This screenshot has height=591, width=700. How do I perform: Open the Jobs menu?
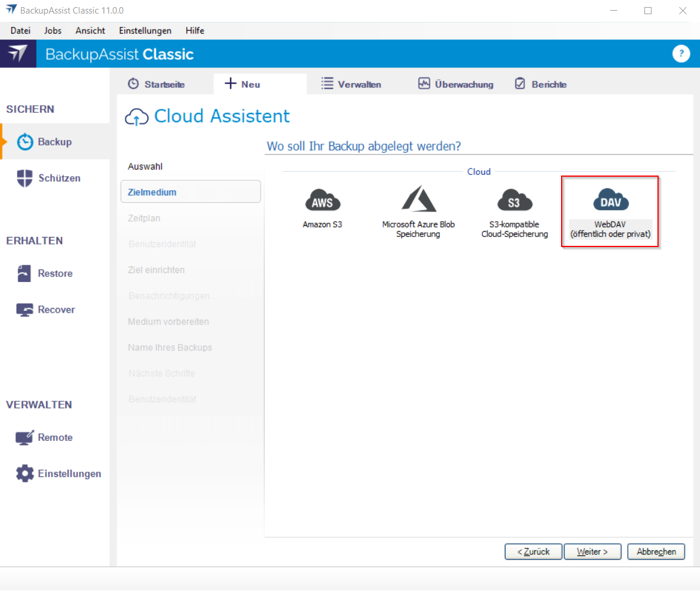53,31
